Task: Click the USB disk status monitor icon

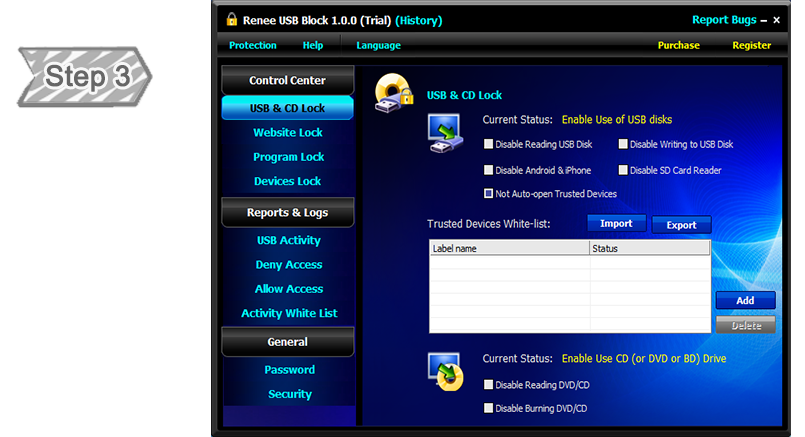Action: 445,134
